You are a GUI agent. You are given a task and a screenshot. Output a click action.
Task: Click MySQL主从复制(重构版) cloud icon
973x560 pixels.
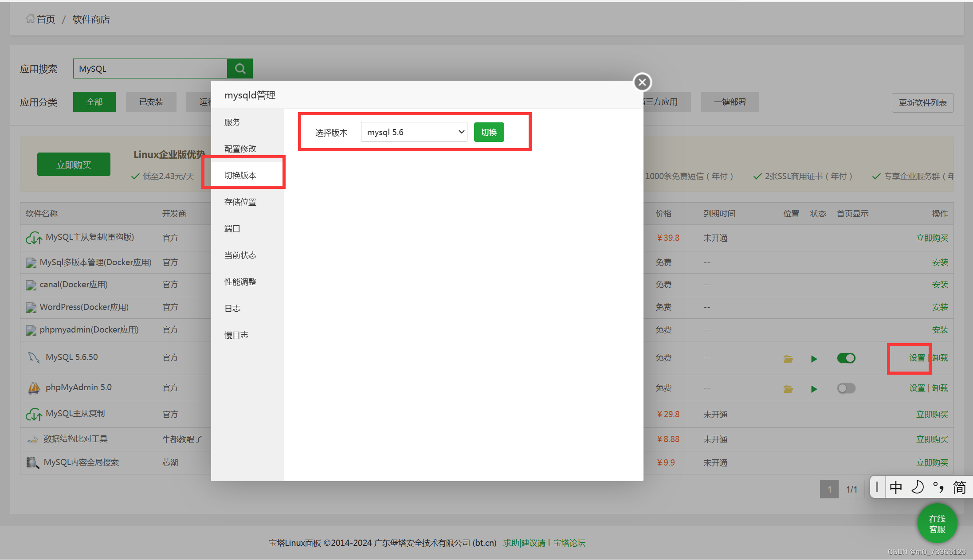point(34,238)
